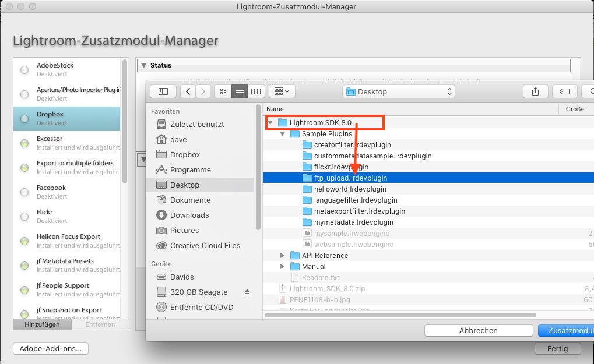Open Adobe-Add-ons... button
This screenshot has width=594, height=364.
tap(51, 348)
